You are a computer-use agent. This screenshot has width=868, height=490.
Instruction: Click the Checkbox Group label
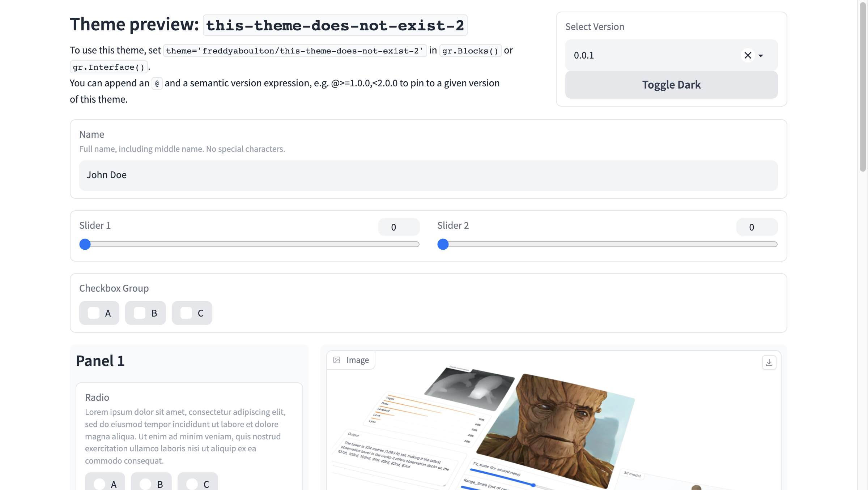point(114,288)
